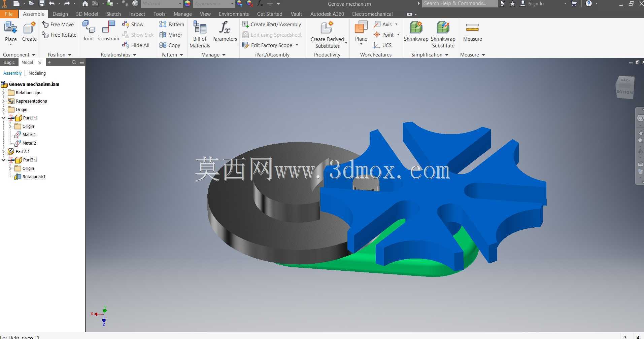
Task: Select Geneva mechanism.iam root node
Action: click(30, 84)
